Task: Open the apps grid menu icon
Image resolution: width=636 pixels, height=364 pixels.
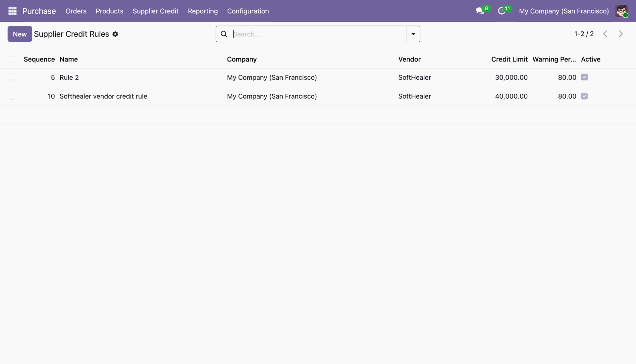Action: pyautogui.click(x=12, y=11)
